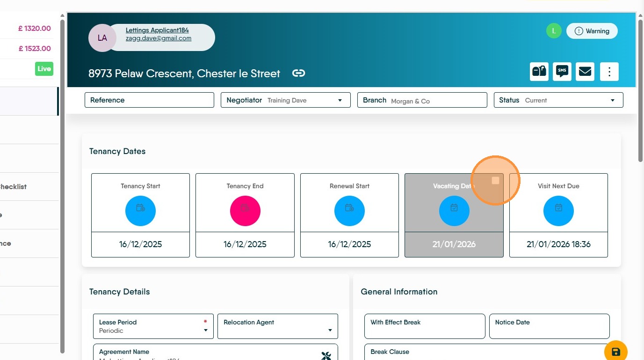Click the £ 1523.00 amount in the sidebar
This screenshot has height=360, width=644.
click(35, 49)
